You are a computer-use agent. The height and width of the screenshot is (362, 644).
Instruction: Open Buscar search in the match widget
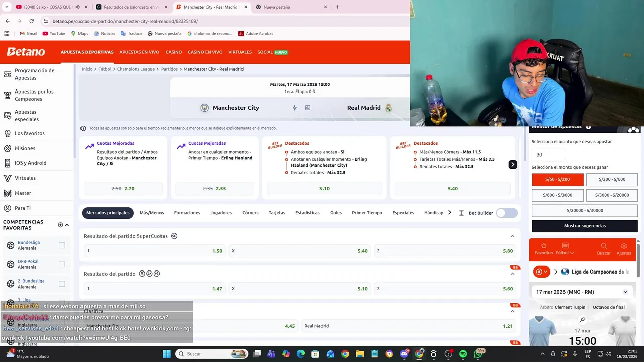click(604, 249)
